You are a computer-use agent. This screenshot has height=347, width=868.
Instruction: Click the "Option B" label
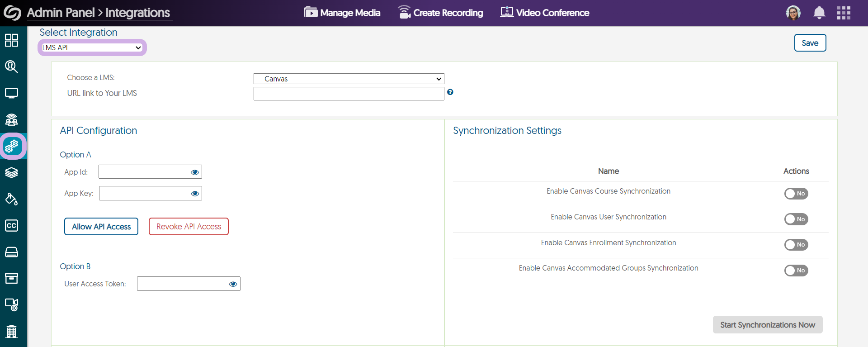tap(75, 266)
